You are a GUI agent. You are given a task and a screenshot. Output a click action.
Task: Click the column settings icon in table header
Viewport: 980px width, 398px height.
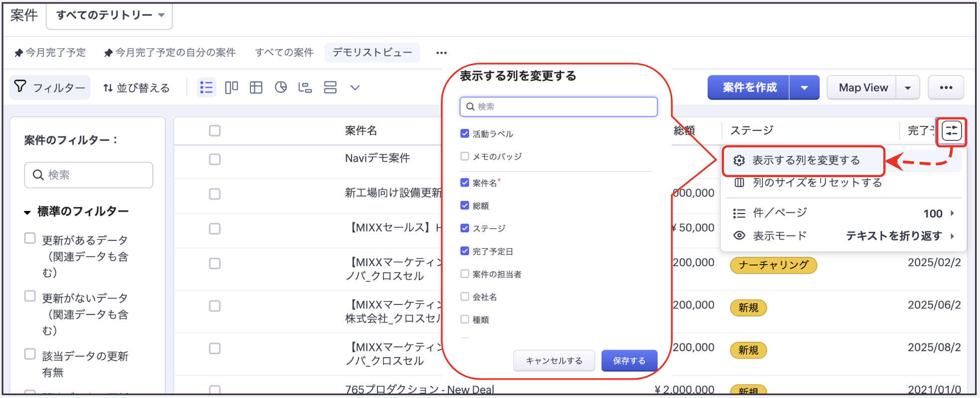click(x=951, y=131)
